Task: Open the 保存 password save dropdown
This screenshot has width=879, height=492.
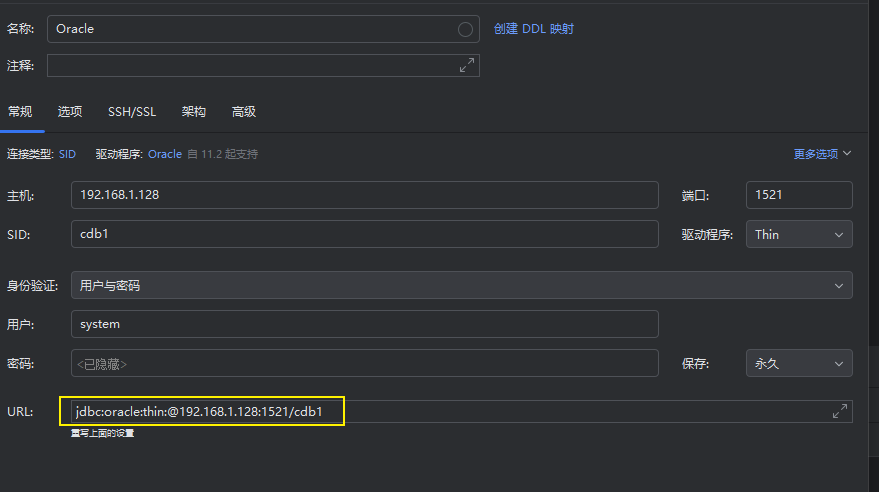Action: click(799, 363)
